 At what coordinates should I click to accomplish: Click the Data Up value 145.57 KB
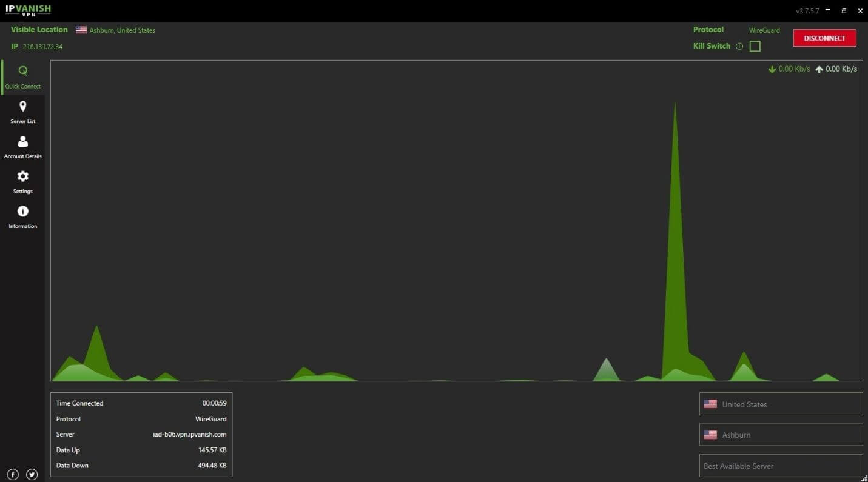(x=212, y=450)
